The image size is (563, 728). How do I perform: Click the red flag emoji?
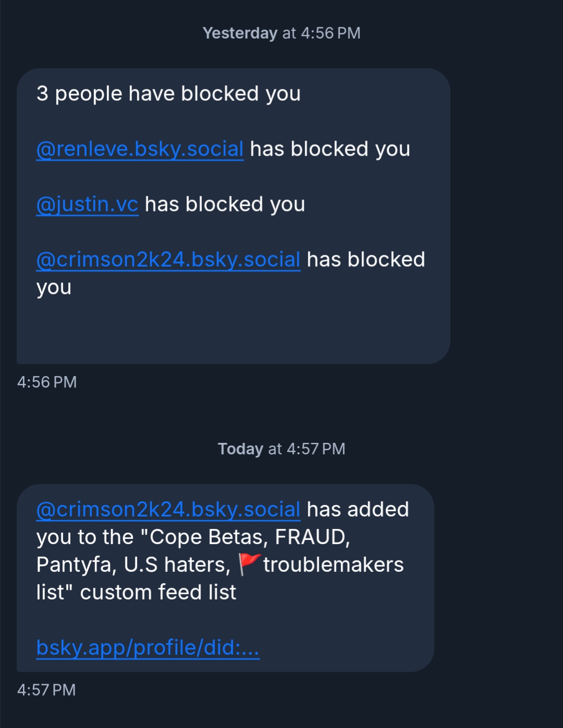[x=249, y=565]
